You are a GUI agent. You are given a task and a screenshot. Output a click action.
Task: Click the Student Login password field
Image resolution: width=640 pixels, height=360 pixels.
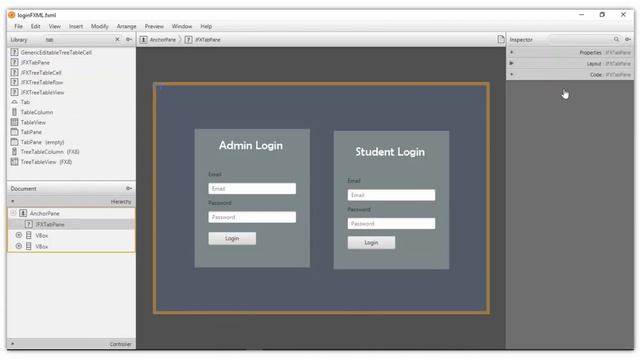click(391, 224)
